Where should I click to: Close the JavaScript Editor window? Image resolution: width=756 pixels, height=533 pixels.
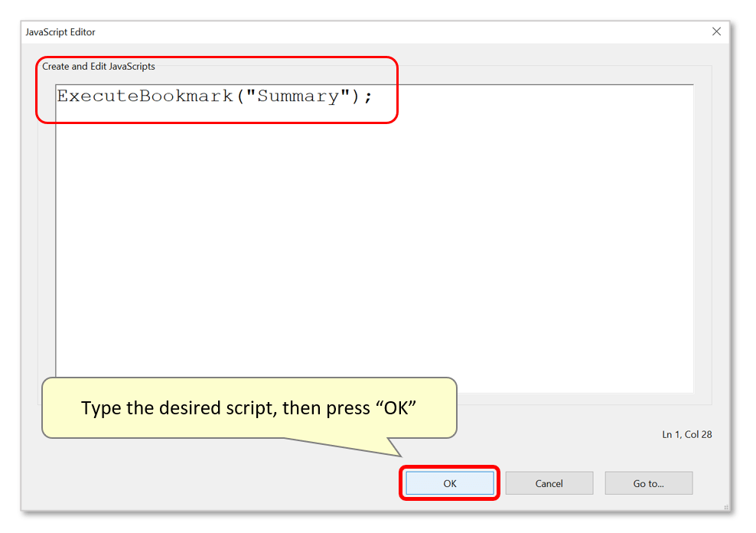point(716,31)
